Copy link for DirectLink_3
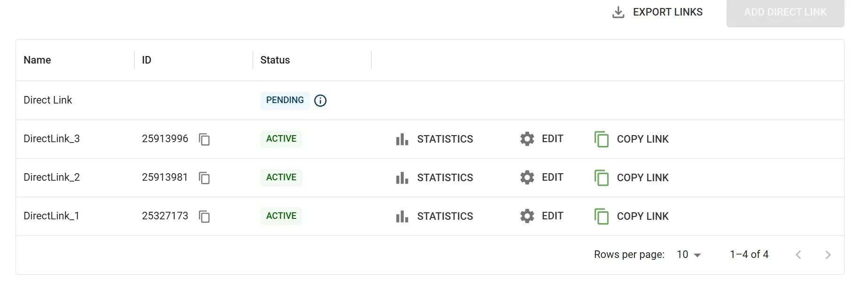 tap(632, 139)
